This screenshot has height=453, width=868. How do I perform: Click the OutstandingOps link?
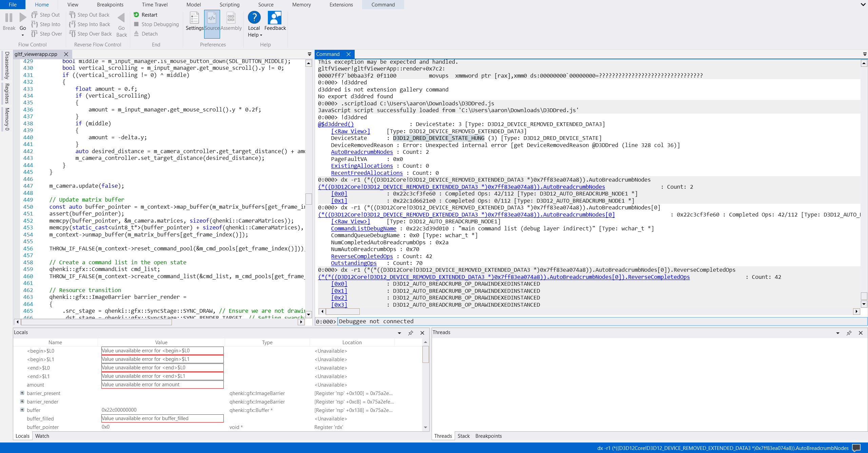(354, 263)
